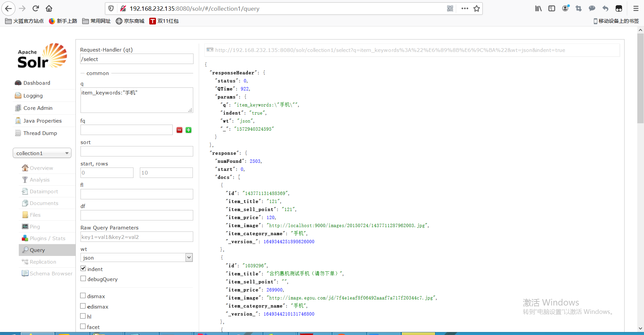Click the start value field
This screenshot has width=644, height=335.
(107, 173)
